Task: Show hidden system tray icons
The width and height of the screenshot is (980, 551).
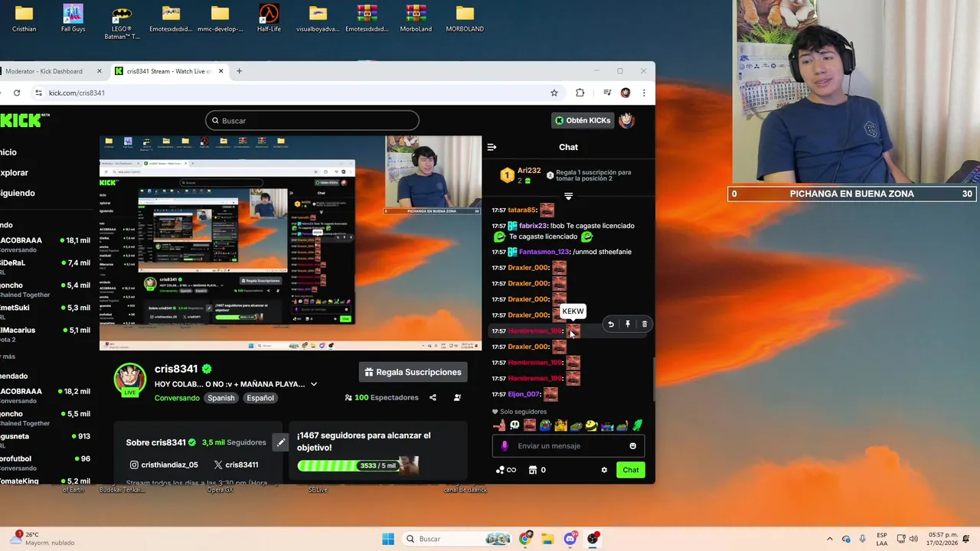Action: click(830, 539)
